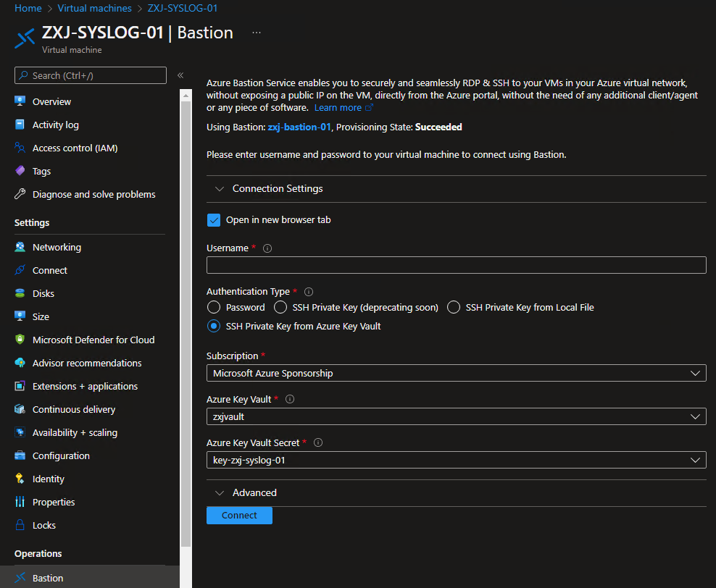716x588 pixels.
Task: Click the Disks icon in sidebar
Action: click(20, 293)
